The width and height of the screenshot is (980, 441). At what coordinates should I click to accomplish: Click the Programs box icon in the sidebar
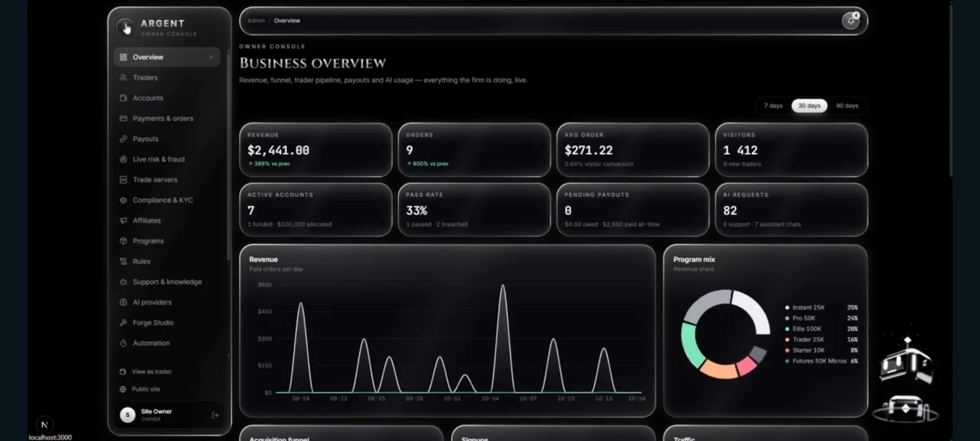pos(123,241)
